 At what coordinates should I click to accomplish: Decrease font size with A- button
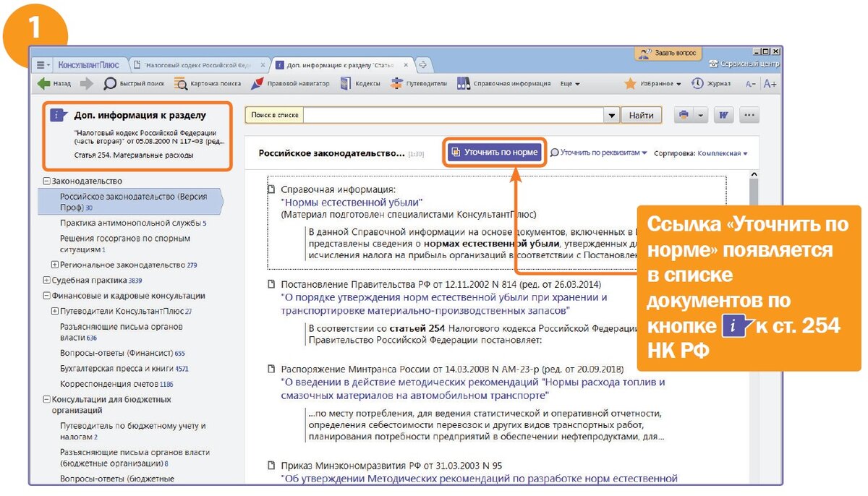751,84
